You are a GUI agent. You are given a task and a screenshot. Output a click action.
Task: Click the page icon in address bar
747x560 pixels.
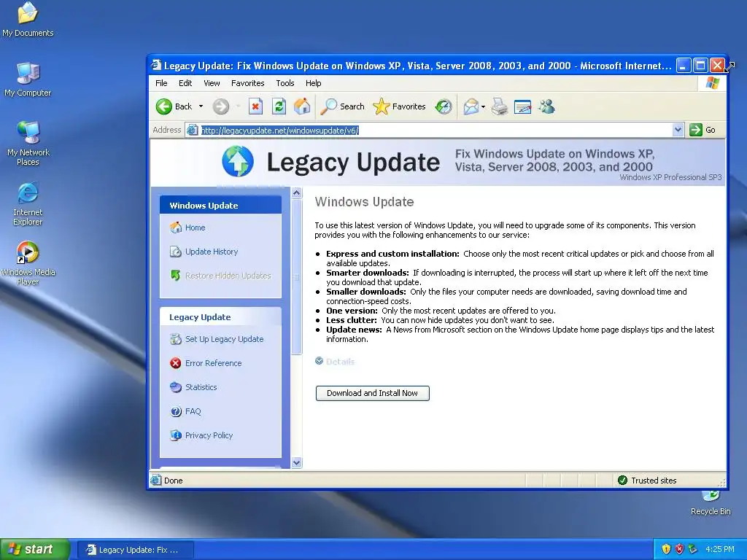click(193, 130)
